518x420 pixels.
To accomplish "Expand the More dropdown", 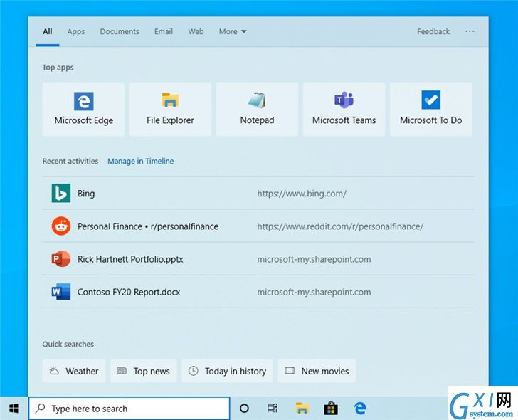I will (233, 32).
